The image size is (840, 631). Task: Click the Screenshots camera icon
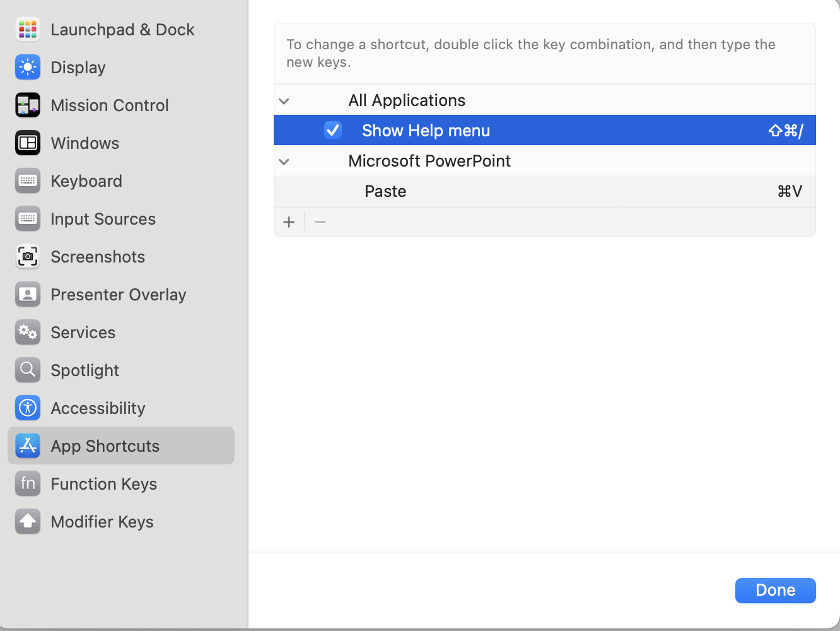coord(28,257)
